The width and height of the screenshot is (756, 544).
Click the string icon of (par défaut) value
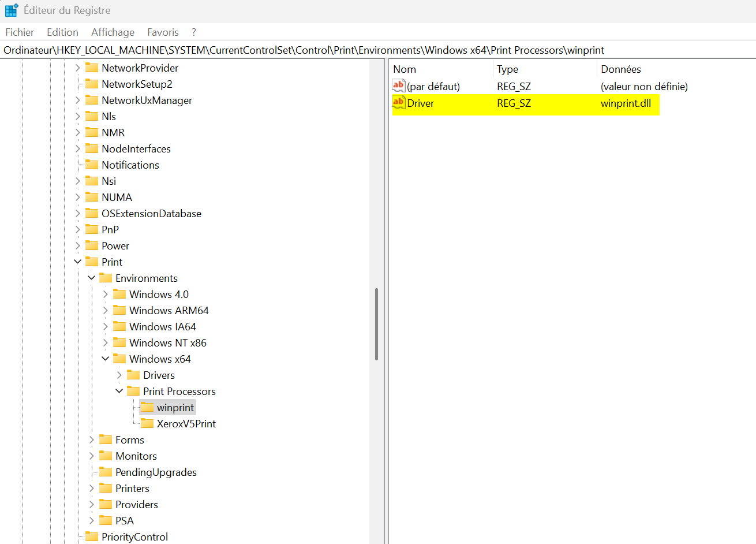click(399, 86)
